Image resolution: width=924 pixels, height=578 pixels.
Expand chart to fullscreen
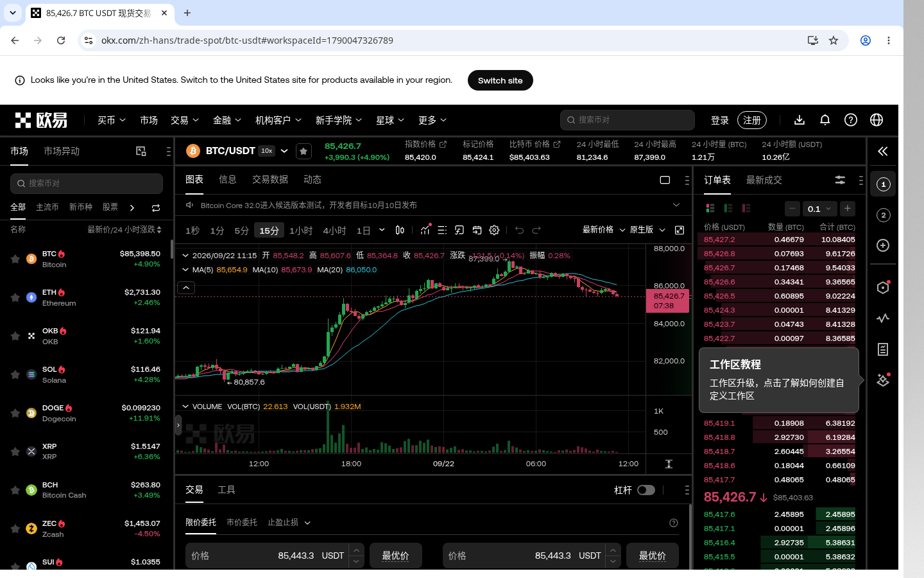680,230
